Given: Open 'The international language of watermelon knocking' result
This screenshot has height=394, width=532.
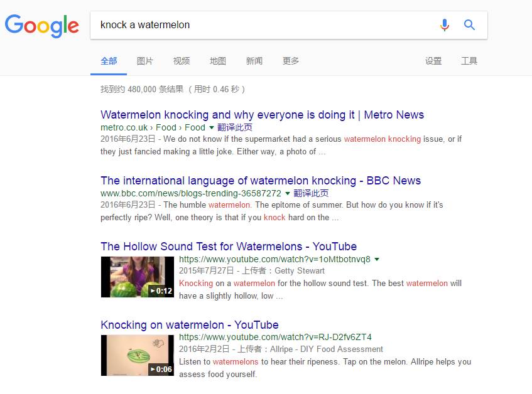Looking at the screenshot, I should pyautogui.click(x=261, y=181).
